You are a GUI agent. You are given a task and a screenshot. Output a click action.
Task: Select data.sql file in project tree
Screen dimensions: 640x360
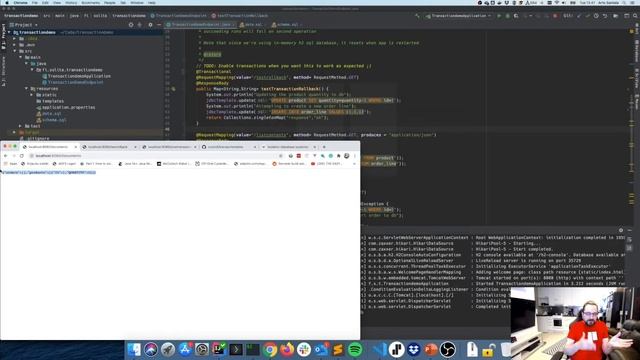[51, 113]
